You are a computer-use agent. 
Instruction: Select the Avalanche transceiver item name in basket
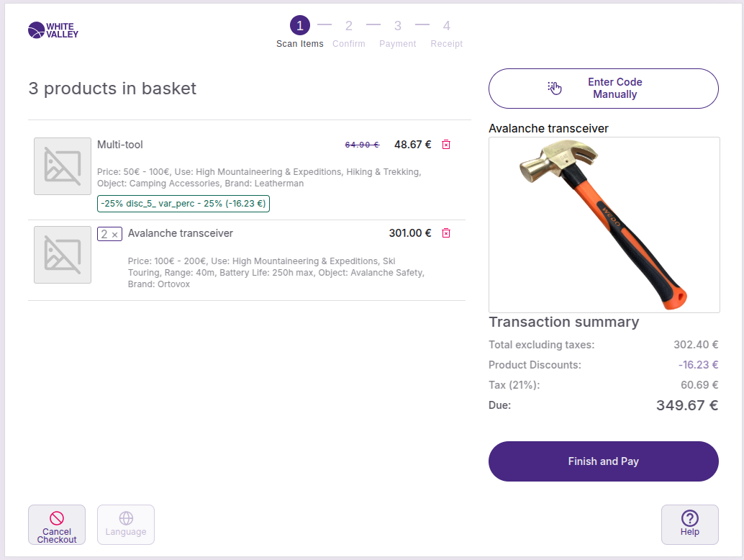pos(181,233)
